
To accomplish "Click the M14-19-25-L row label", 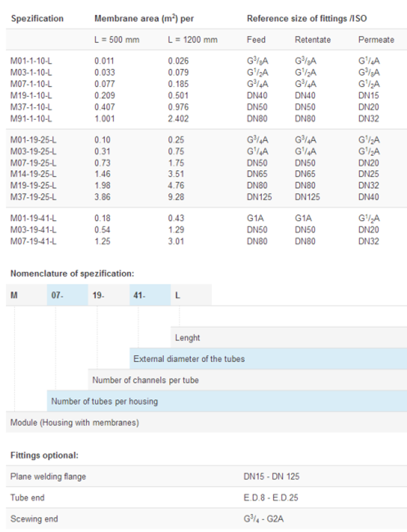I will (x=33, y=174).
